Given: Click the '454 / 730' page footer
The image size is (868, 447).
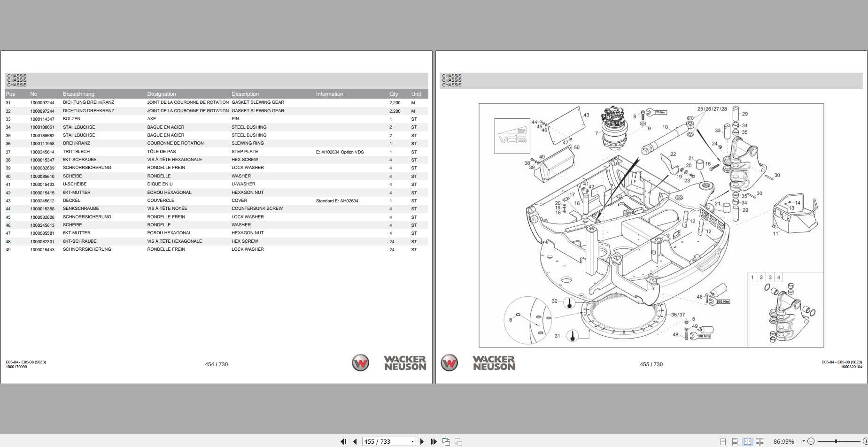Looking at the screenshot, I should coord(217,364).
